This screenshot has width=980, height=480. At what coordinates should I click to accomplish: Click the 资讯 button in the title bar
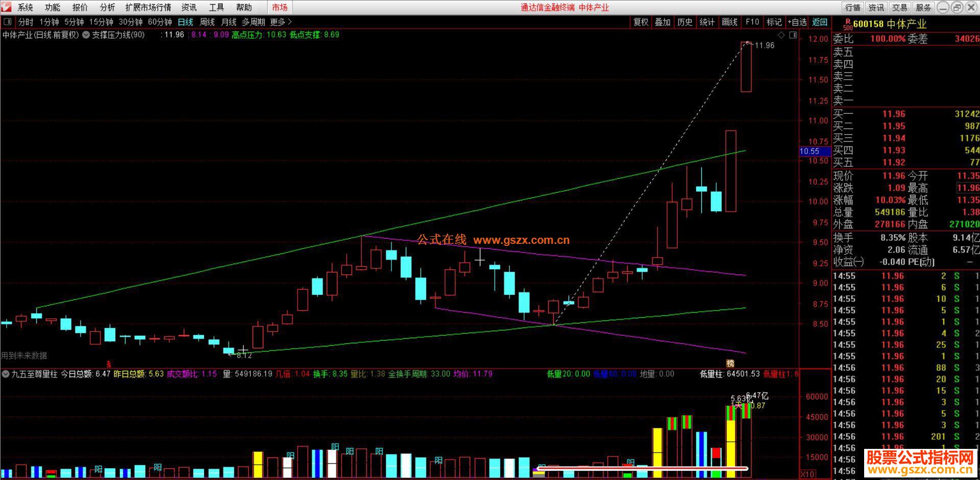(876, 7)
